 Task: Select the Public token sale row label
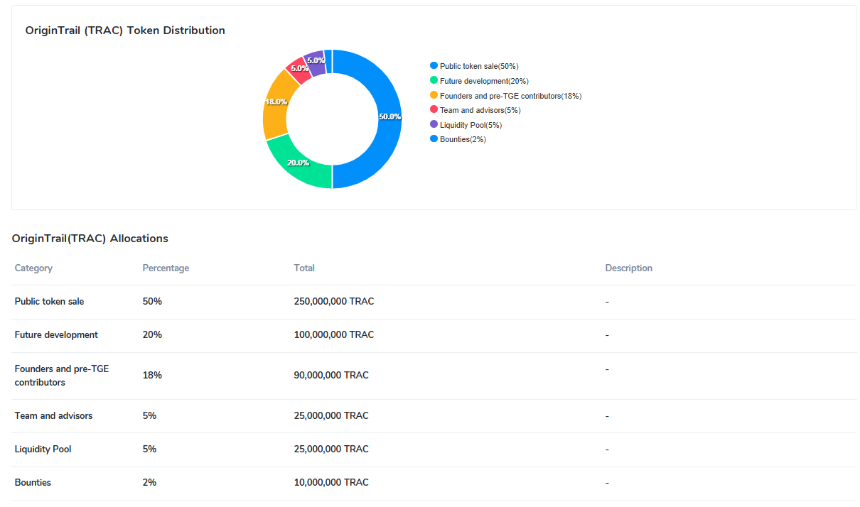pyautogui.click(x=49, y=301)
